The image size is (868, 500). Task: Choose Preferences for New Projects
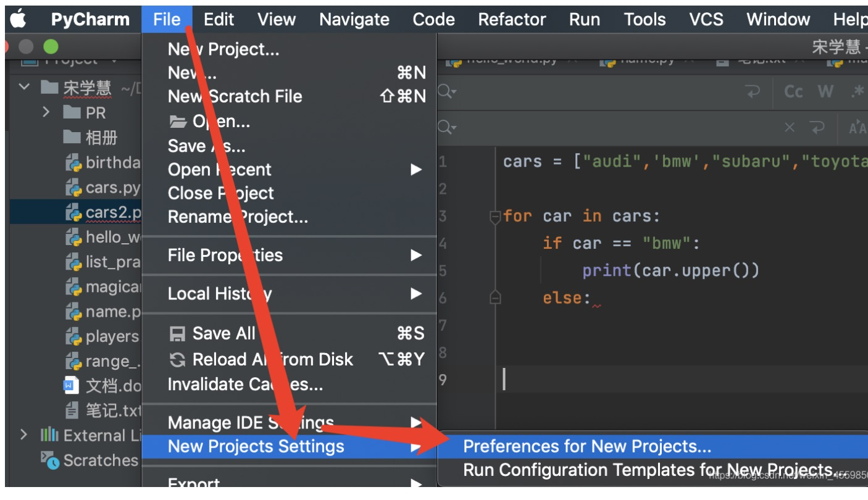click(586, 446)
